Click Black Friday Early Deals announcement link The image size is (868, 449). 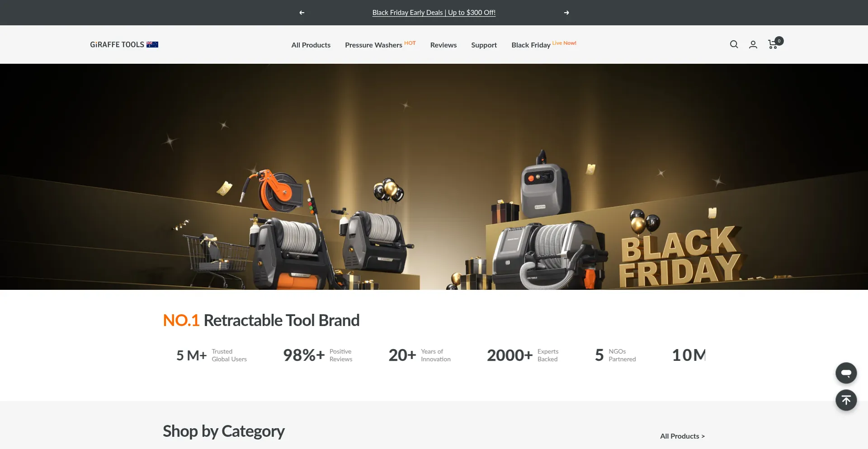tap(434, 13)
